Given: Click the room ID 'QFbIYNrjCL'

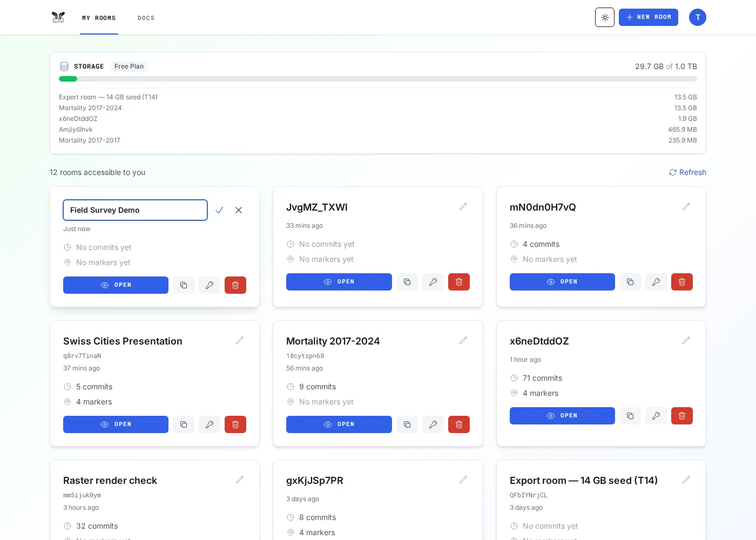Looking at the screenshot, I should pos(529,495).
